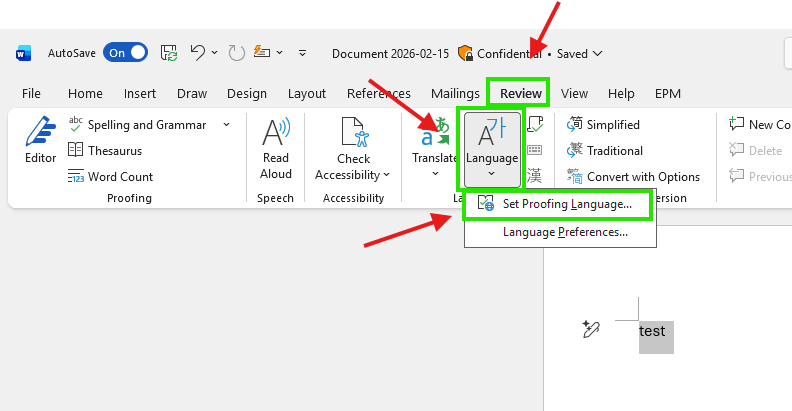
Task: Click the sparkle pen Copilot icon
Action: point(590,329)
